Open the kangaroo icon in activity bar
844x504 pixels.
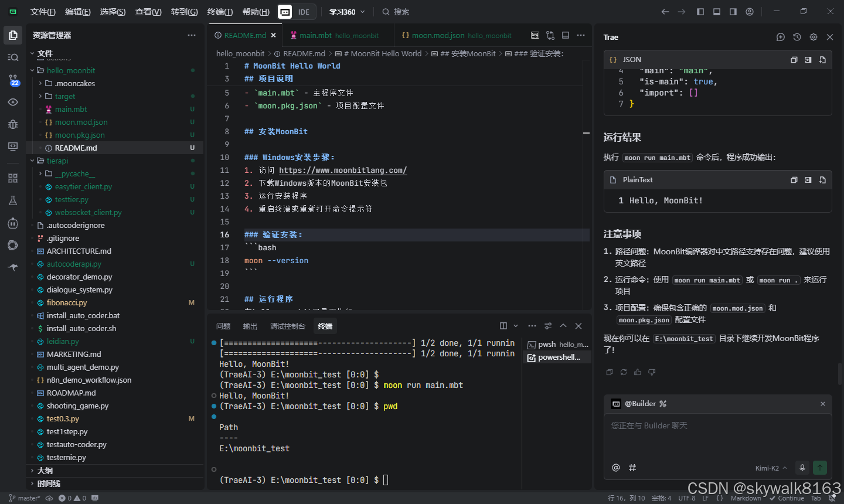13,267
